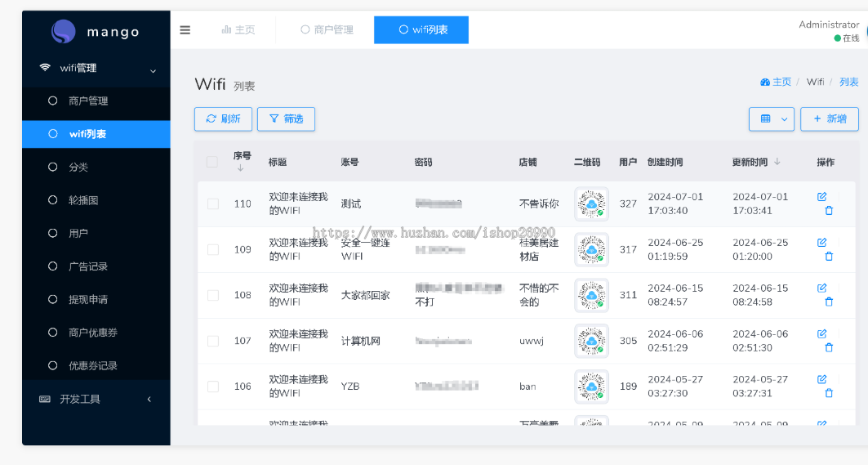The width and height of the screenshot is (868, 465).
Task: Click the keyboard icon beside 开发工具
Action: 45,399
